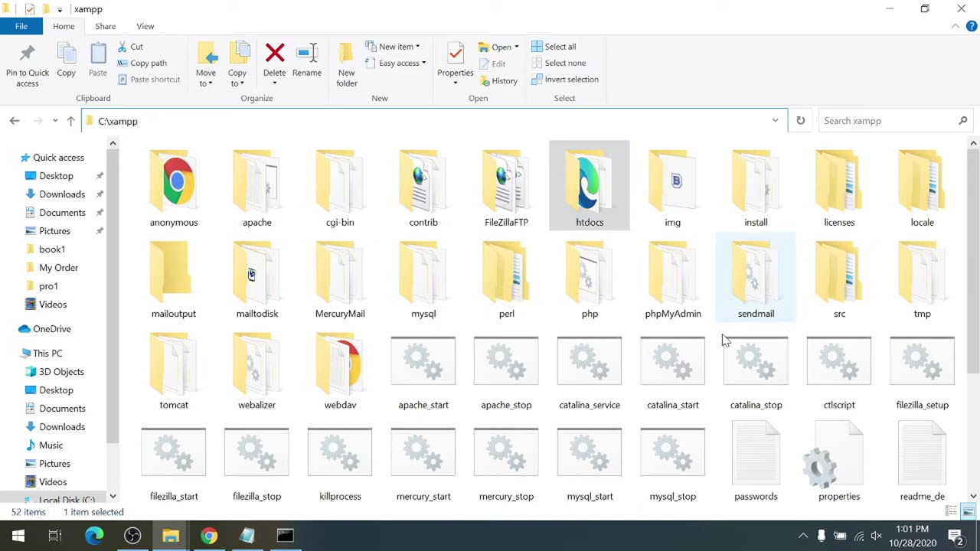This screenshot has width=980, height=551.
Task: Rename the selected folder
Action: pos(307,61)
